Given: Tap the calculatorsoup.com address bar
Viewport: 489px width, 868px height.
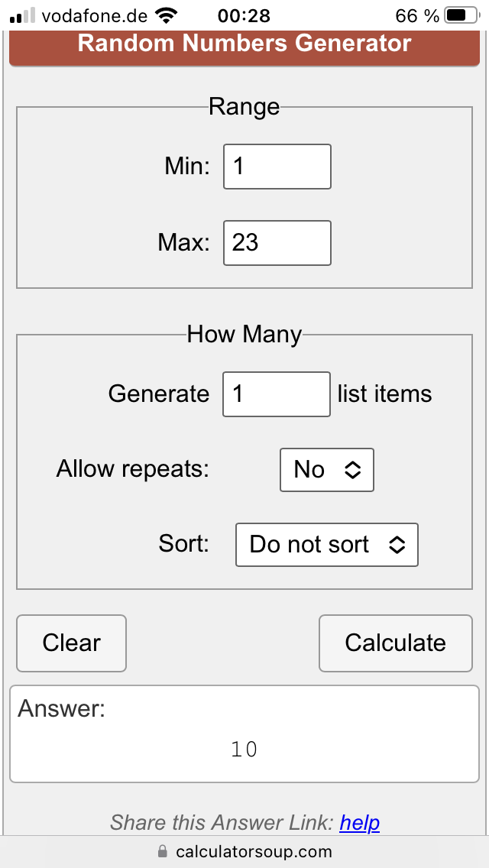Looking at the screenshot, I should 244,851.
